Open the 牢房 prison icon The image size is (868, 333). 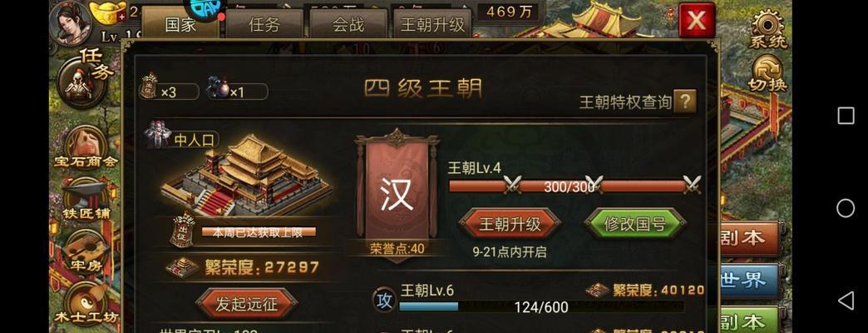pyautogui.click(x=85, y=251)
